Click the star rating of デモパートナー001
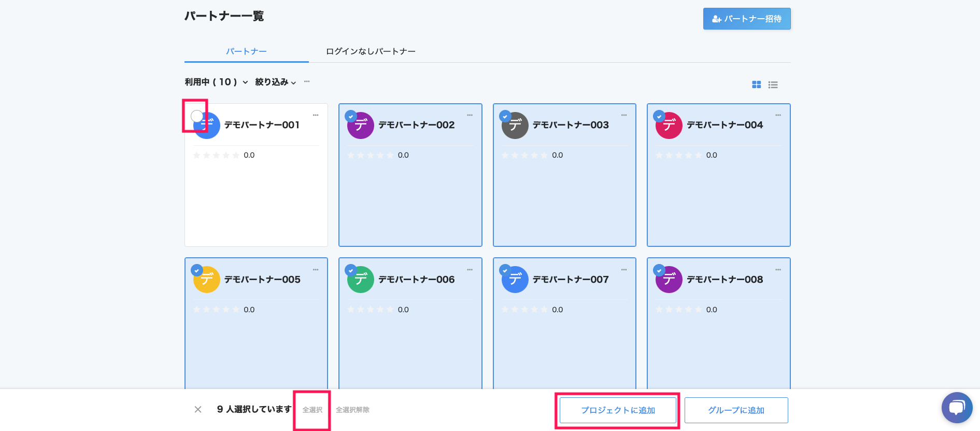Screen dimensions: 980x431 point(216,155)
